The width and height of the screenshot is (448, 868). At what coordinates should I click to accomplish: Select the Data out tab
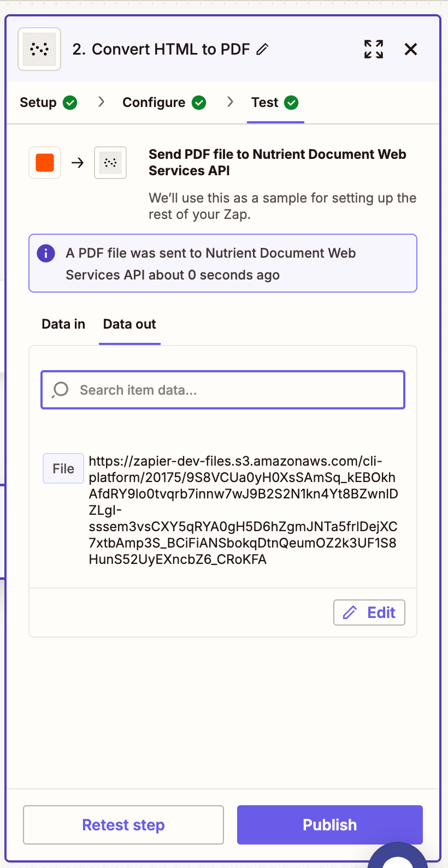pyautogui.click(x=129, y=324)
